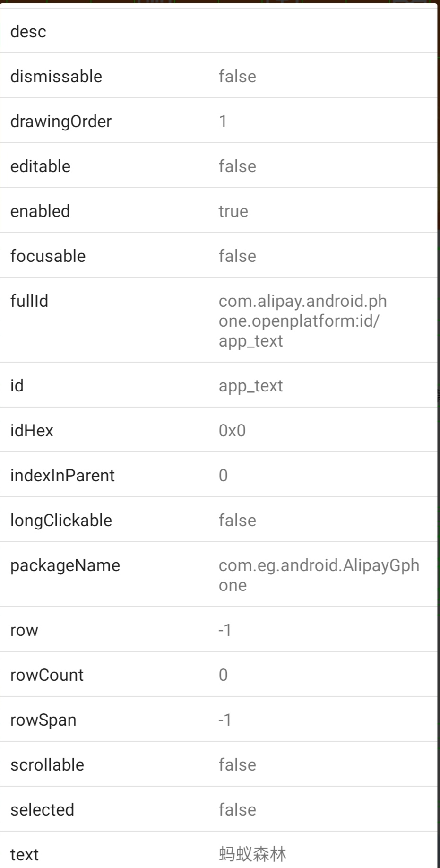Viewport: 440px width, 868px height.
Task: Select the drawingOrder row
Action: pyautogui.click(x=218, y=121)
